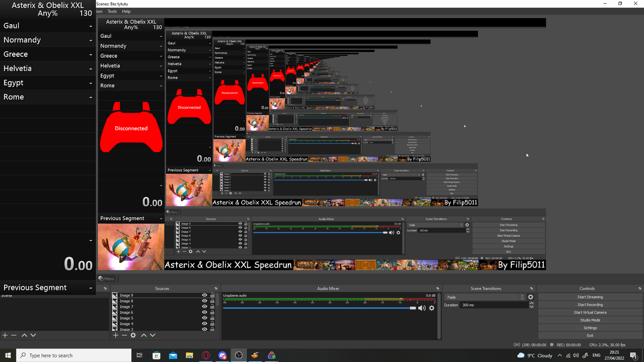Click Start Recording
The height and width of the screenshot is (362, 644).
coord(590,305)
